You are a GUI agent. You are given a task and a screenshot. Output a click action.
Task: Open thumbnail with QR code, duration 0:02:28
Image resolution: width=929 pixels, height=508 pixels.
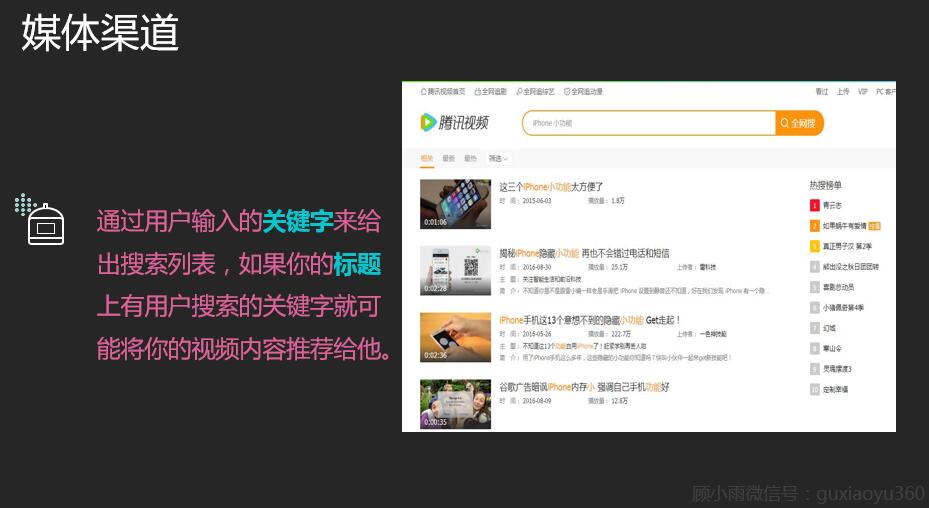456,270
